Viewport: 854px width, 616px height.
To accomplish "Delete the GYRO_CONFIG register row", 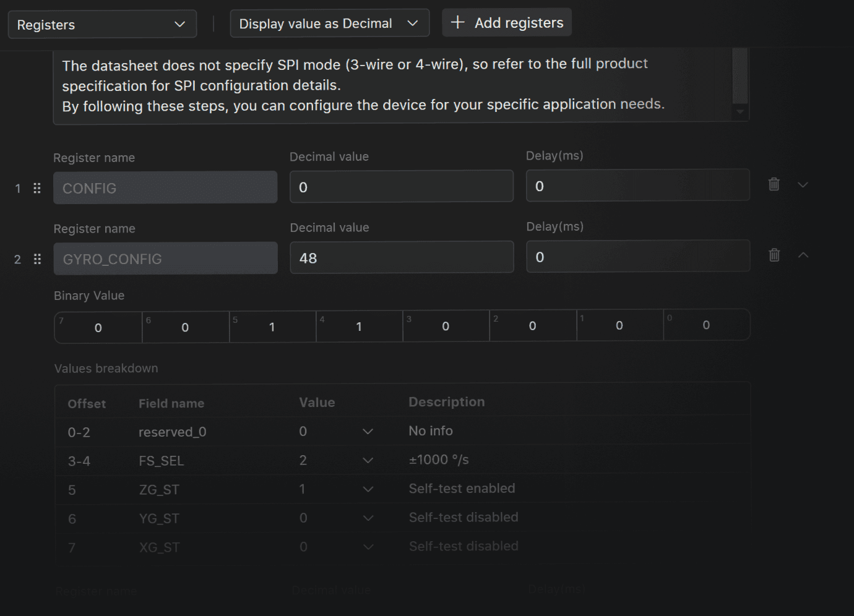I will point(774,255).
